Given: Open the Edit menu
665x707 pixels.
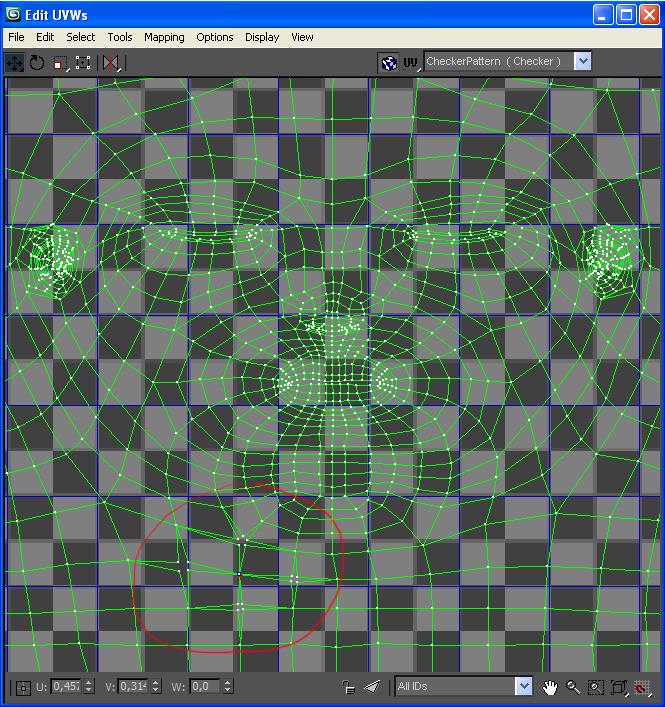Looking at the screenshot, I should point(45,37).
